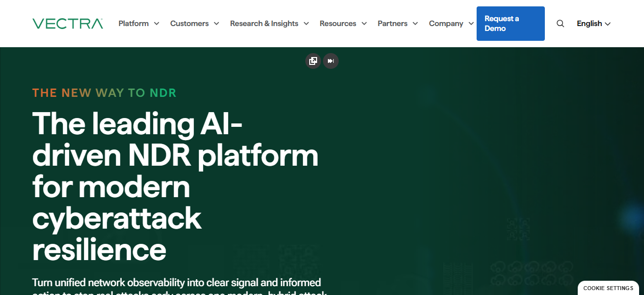Skip the hero background animation
Screen dimensions: 644x295
tap(331, 60)
